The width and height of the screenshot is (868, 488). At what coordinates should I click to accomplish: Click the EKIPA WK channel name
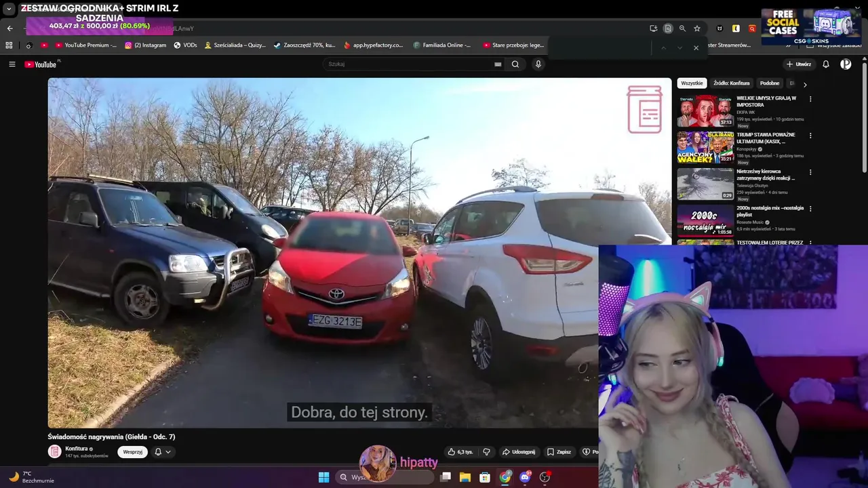pos(746,113)
